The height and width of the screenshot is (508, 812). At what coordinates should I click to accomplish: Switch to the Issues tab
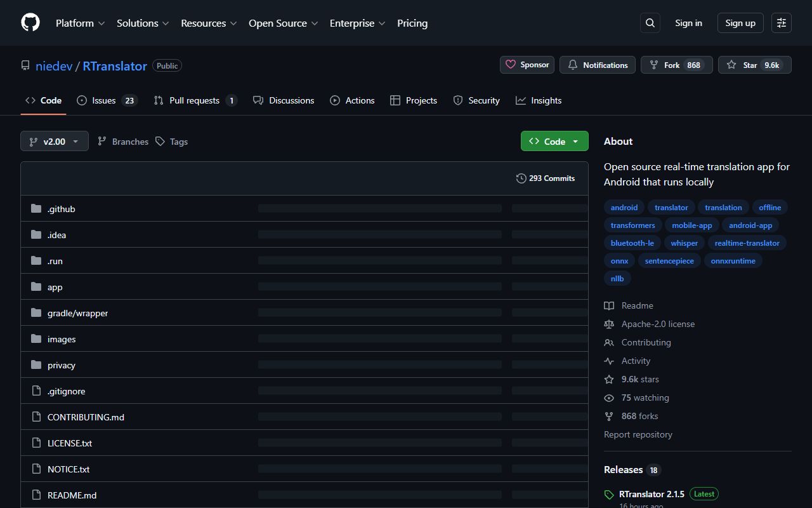[x=103, y=100]
